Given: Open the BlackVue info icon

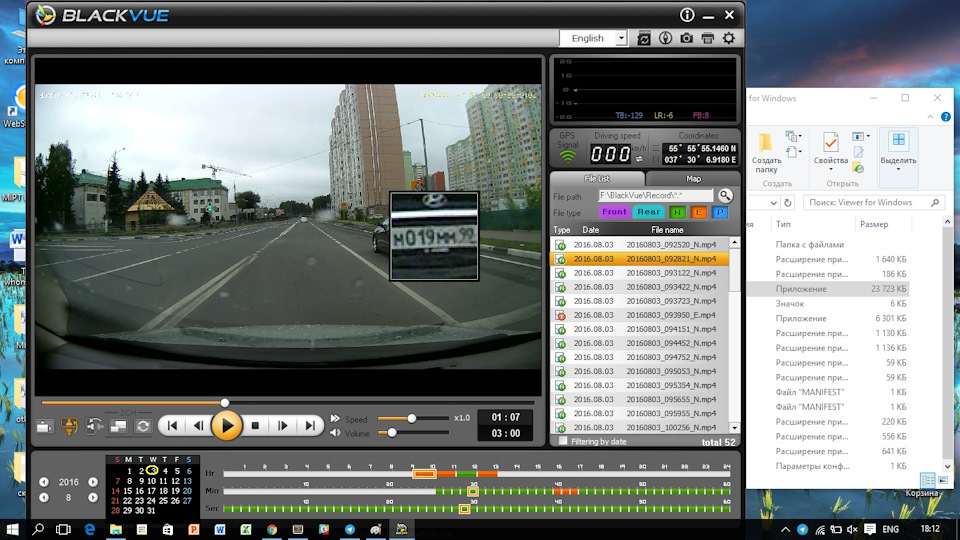Looking at the screenshot, I should [x=687, y=15].
